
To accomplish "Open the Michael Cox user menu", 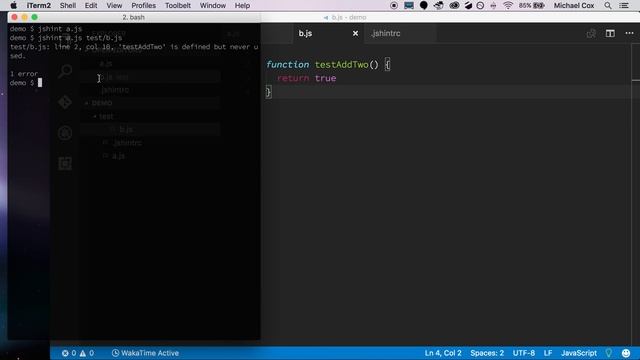I will tap(573, 6).
